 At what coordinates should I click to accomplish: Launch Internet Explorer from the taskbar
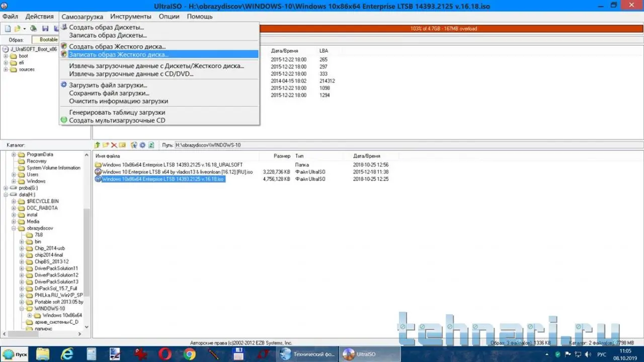[x=67, y=354]
